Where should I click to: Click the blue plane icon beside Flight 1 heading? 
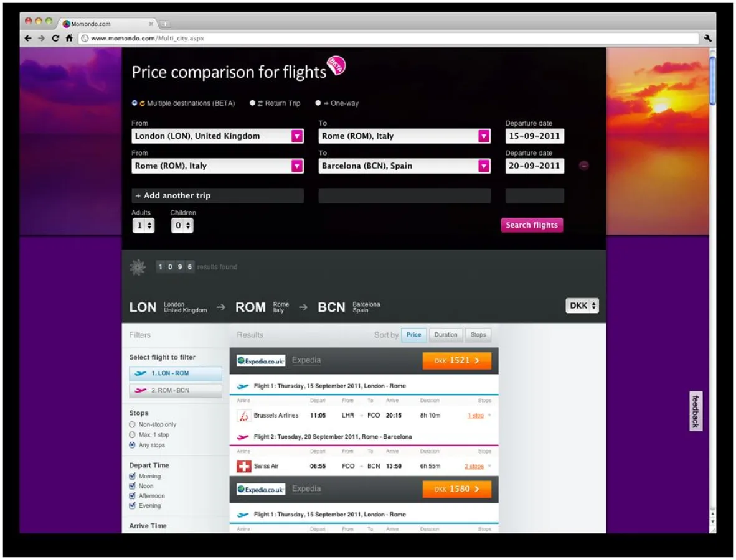coord(243,385)
